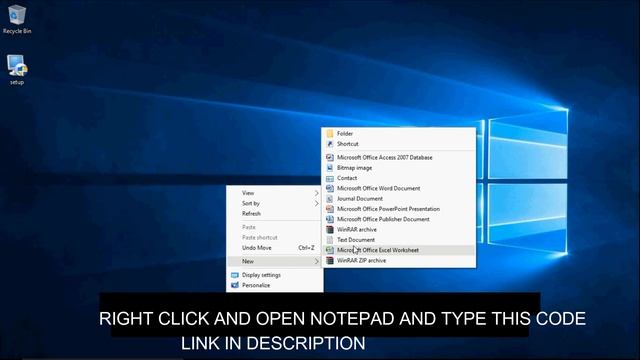This screenshot has width=640, height=360.
Task: Create a new Journal Document
Action: coord(399,198)
